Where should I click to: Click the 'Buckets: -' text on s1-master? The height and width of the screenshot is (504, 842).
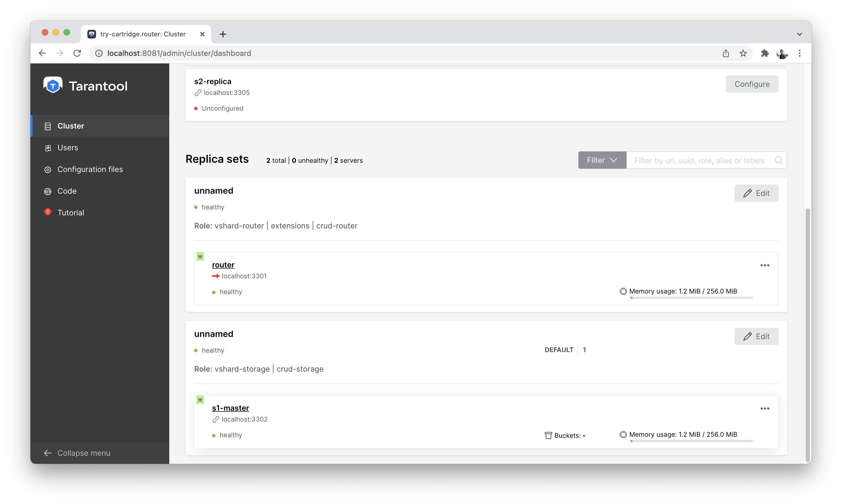pos(570,436)
